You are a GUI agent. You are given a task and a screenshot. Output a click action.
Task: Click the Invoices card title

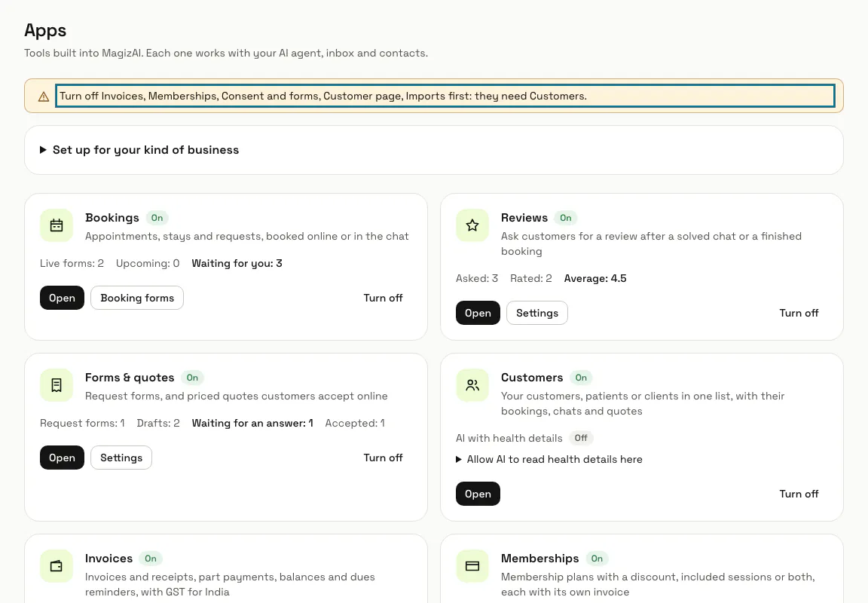[109, 558]
